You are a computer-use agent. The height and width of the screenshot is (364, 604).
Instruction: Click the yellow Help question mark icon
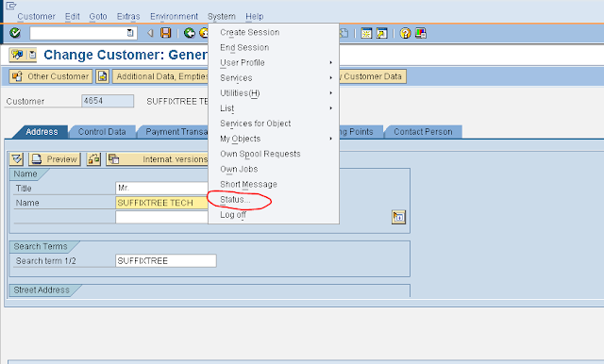pyautogui.click(x=405, y=33)
